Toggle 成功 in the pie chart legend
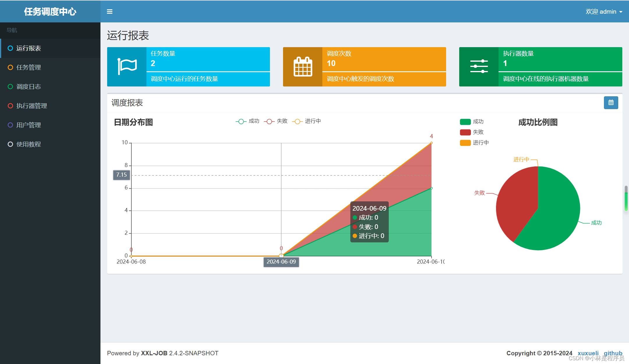This screenshot has width=629, height=364. pos(472,122)
